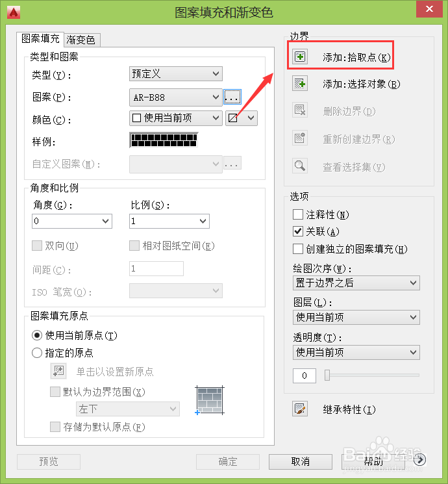Image resolution: width=448 pixels, height=484 pixels.
Task: Click the Add Pick Points (添加:拾取点) icon
Action: 300,57
